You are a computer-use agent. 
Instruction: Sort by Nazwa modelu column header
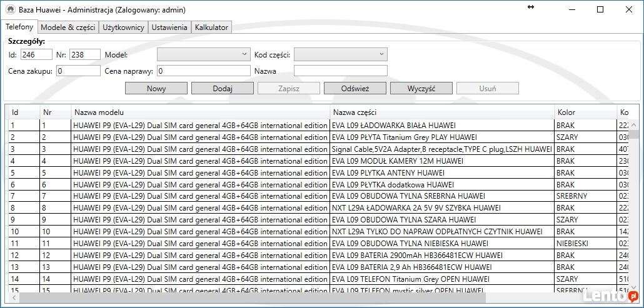201,112
